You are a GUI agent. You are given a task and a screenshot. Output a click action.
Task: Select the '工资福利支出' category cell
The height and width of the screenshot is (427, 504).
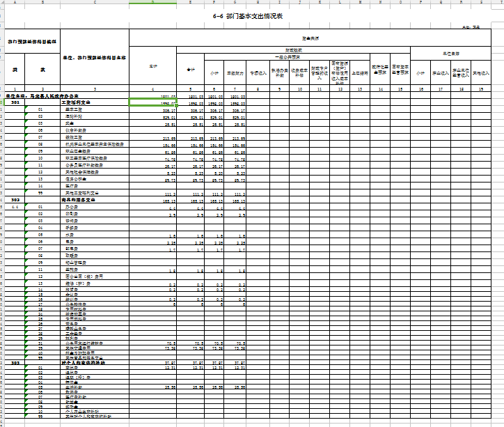coord(77,102)
